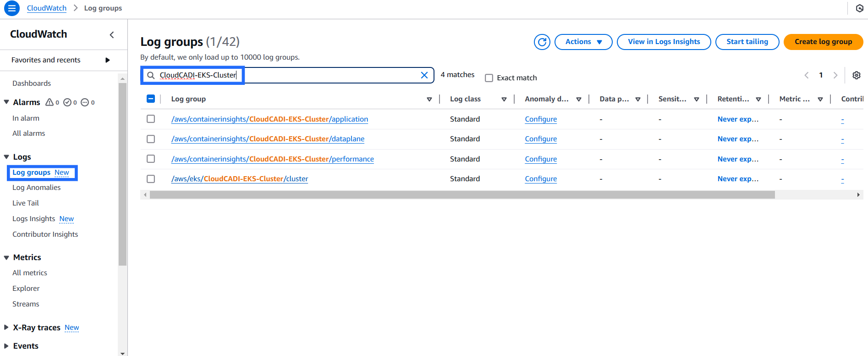Click the top-right hexagon settings icon
The image size is (868, 356).
tap(859, 8)
